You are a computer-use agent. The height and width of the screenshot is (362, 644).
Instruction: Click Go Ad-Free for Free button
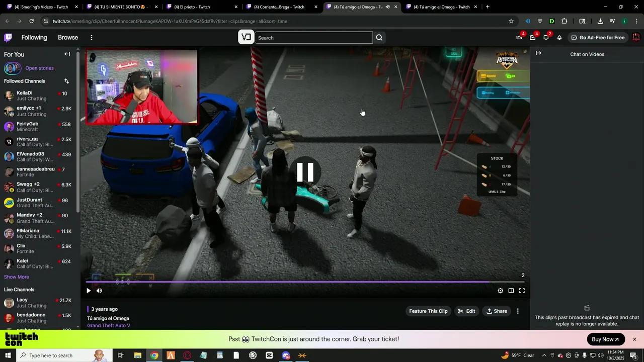tap(598, 38)
